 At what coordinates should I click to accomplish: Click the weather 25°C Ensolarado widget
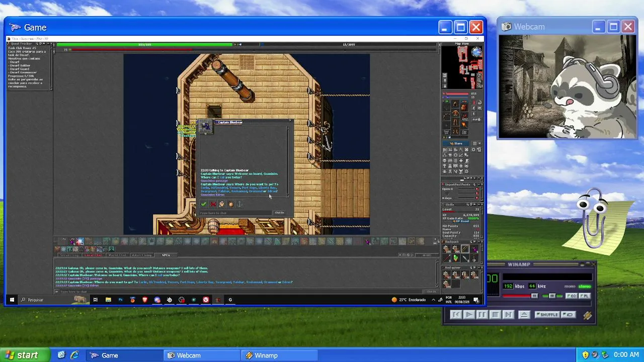coord(409,300)
